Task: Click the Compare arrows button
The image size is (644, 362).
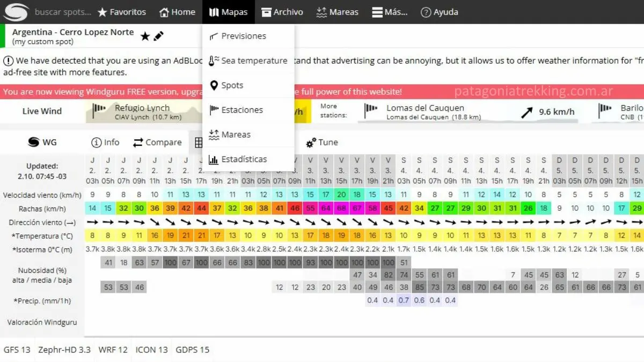Action: 157,143
